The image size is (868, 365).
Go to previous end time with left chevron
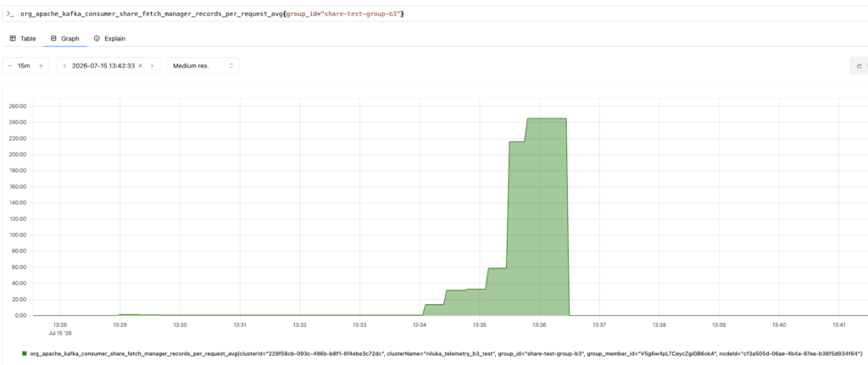[x=64, y=66]
